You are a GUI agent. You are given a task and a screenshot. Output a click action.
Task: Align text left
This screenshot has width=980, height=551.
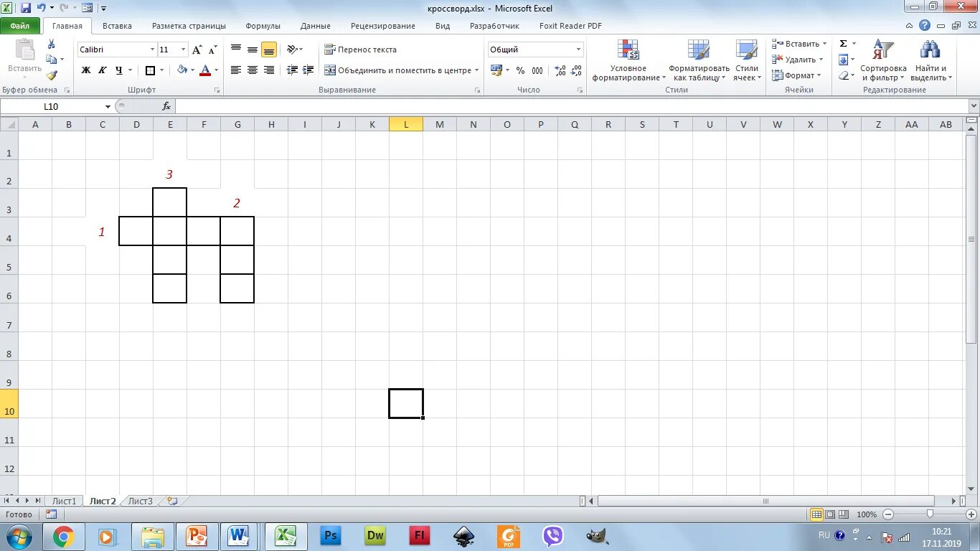[236, 70]
